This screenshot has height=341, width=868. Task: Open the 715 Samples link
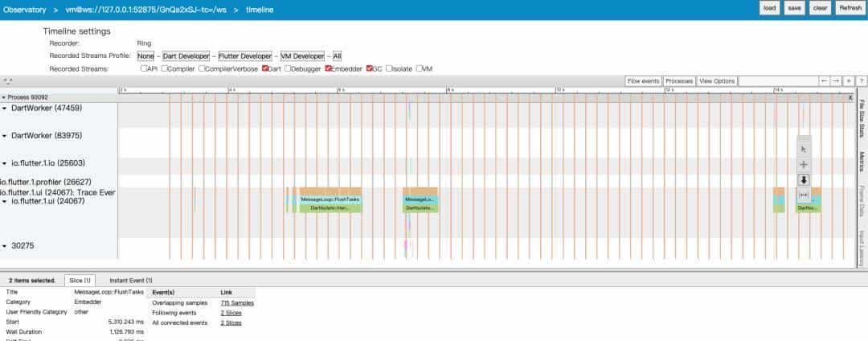pyautogui.click(x=237, y=303)
